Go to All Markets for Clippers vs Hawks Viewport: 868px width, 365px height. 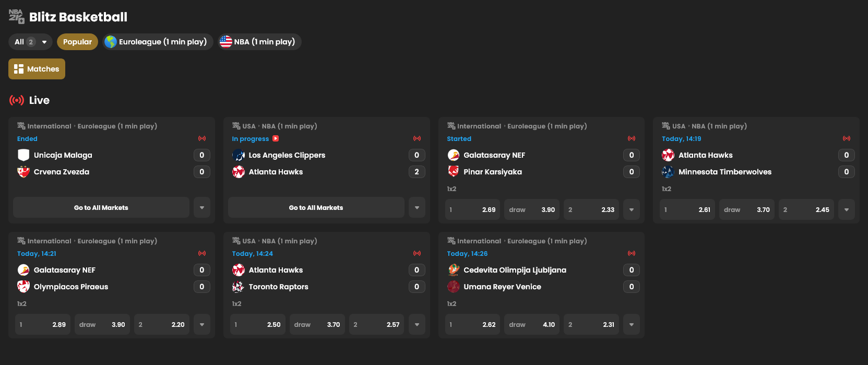coord(316,208)
